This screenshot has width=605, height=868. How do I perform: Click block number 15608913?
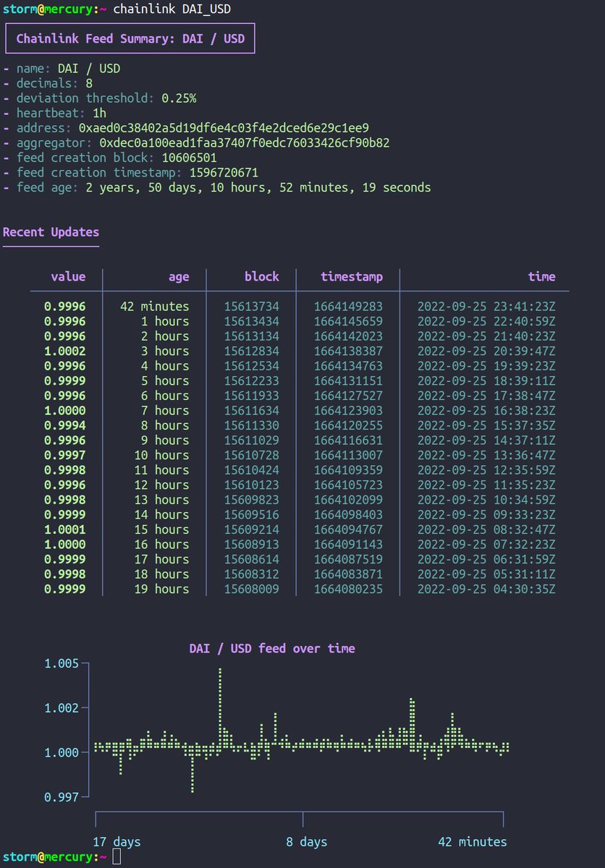point(251,544)
